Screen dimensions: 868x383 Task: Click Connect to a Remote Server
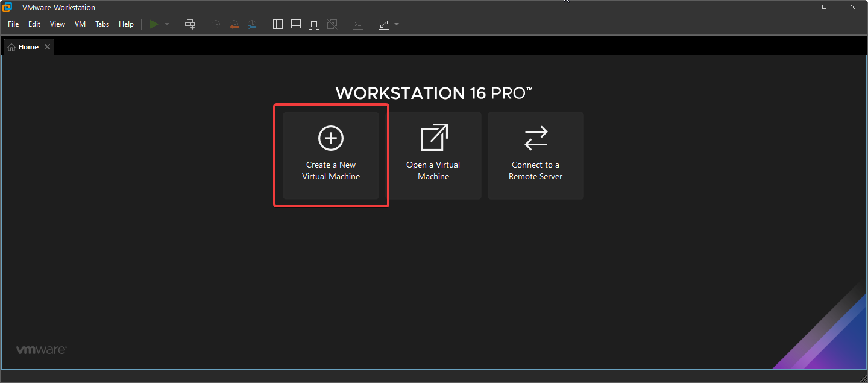536,156
